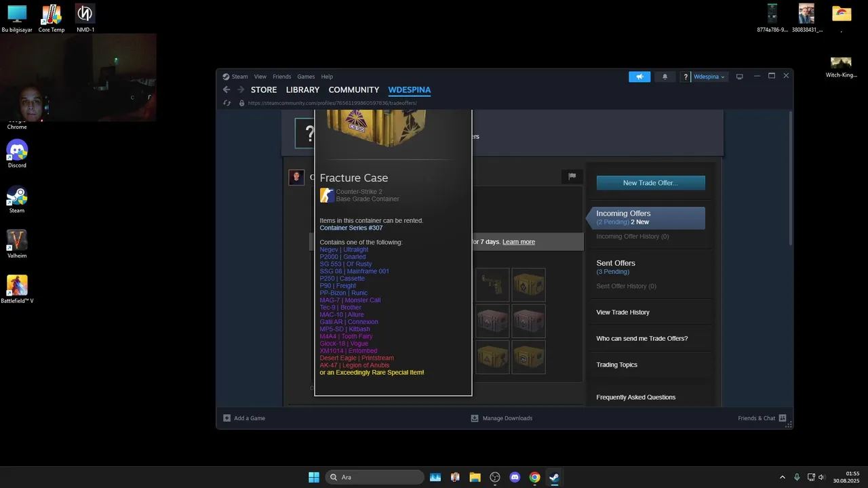Open the Battlefield V desktop shortcut
Image resolution: width=868 pixels, height=488 pixels.
click(17, 289)
